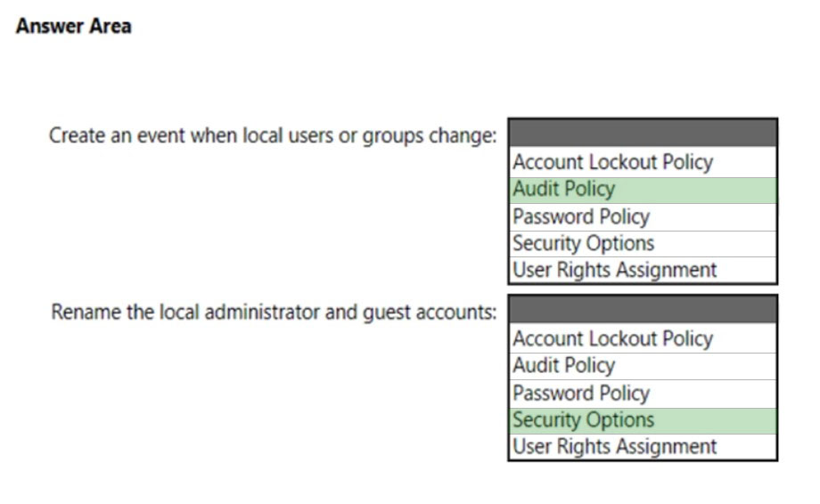Click the green highlight of Audit Policy row

(643, 190)
